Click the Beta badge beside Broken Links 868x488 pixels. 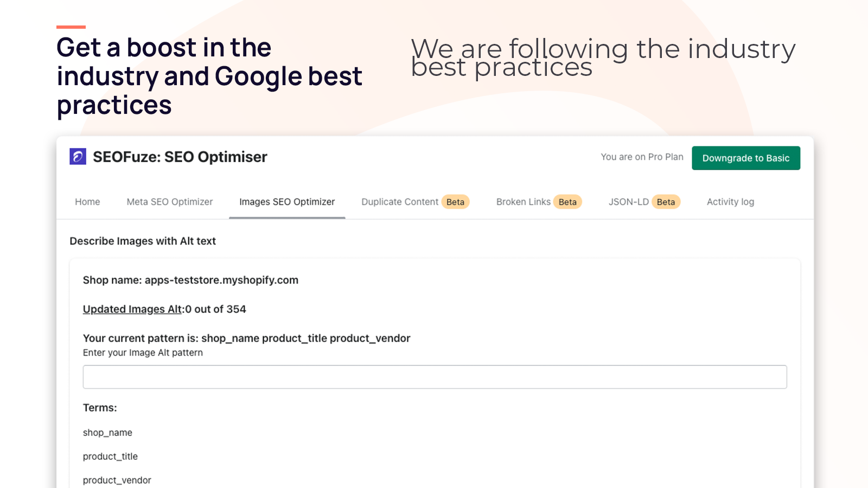point(567,202)
